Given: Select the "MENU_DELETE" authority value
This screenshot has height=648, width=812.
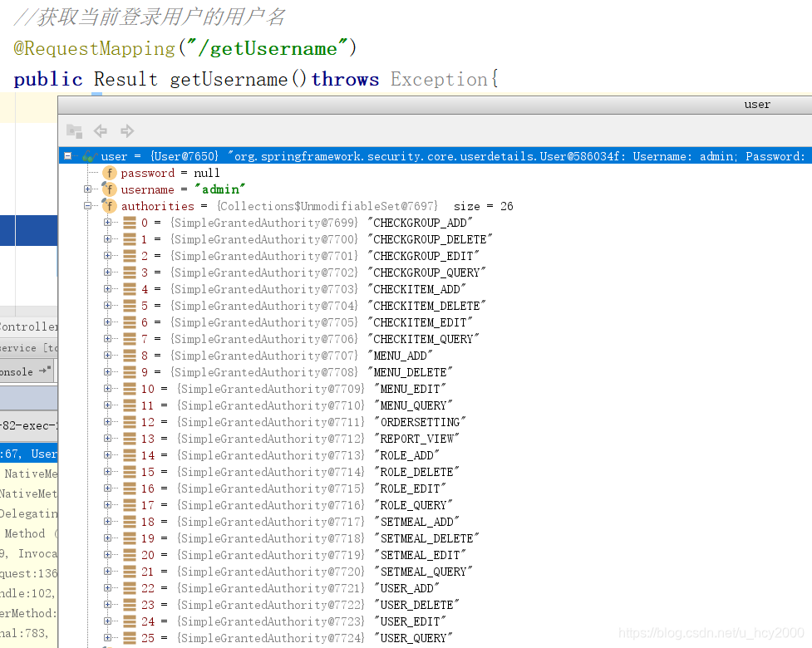Looking at the screenshot, I should click(410, 372).
